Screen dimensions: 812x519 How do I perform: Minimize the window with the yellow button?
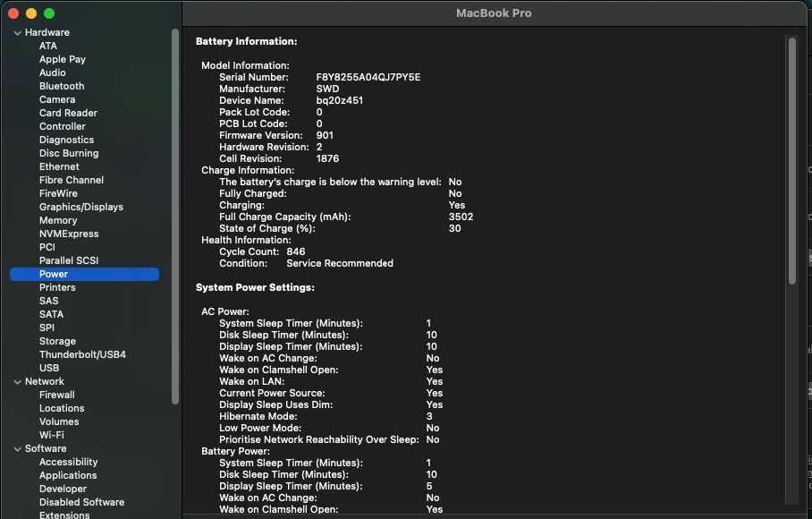[31, 13]
